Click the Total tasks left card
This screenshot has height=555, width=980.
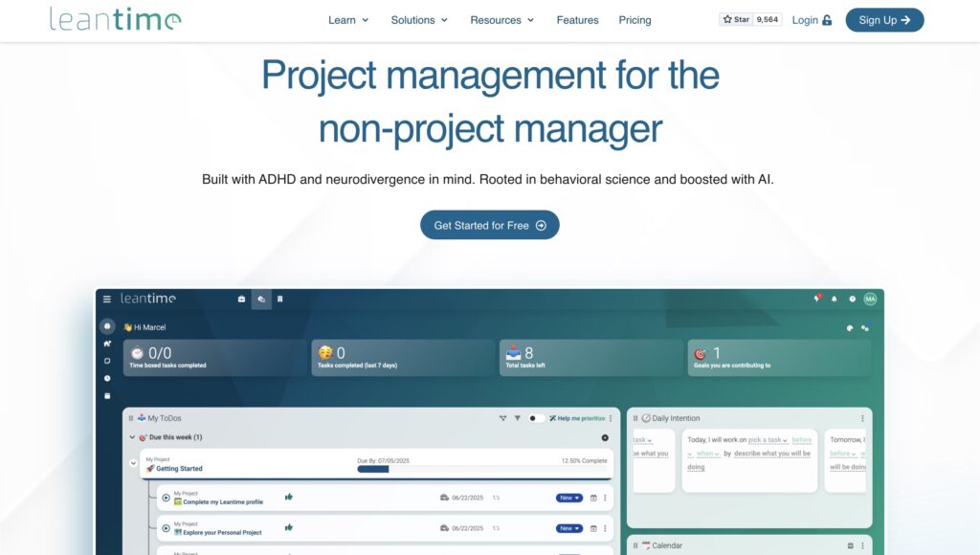[590, 358]
